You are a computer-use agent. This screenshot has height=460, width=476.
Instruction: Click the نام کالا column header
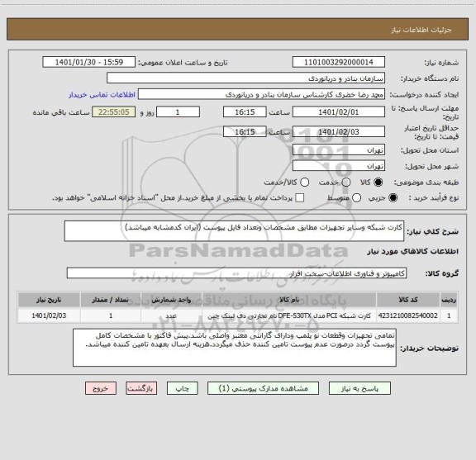click(x=289, y=300)
